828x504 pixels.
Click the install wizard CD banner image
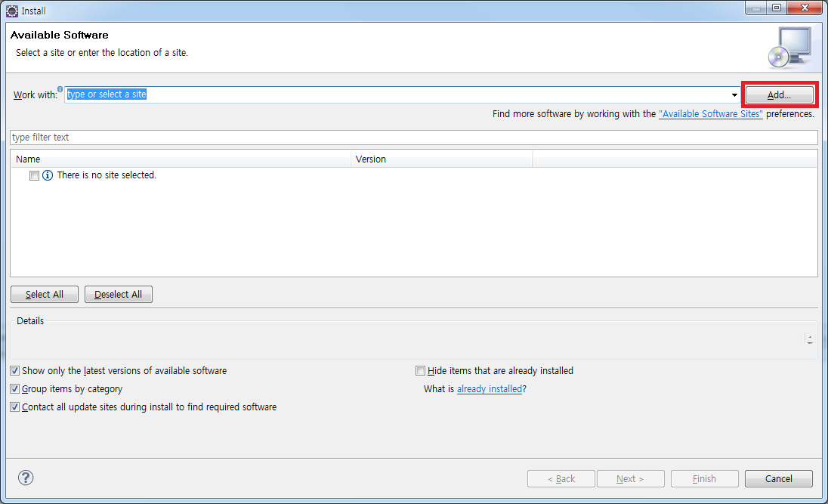pyautogui.click(x=789, y=47)
